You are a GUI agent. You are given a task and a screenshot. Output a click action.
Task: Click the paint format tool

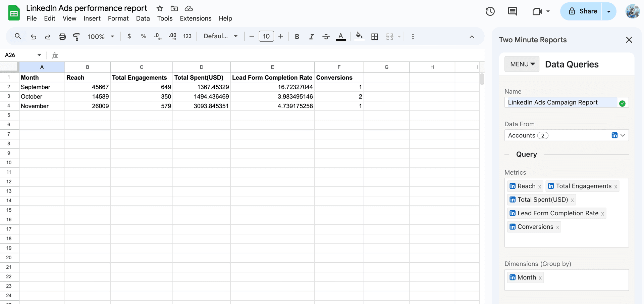[x=76, y=37]
